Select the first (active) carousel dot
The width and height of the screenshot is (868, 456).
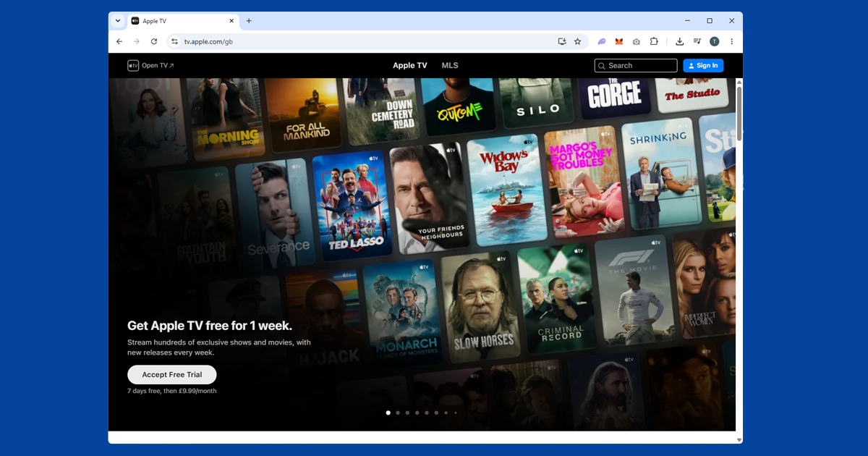click(388, 413)
